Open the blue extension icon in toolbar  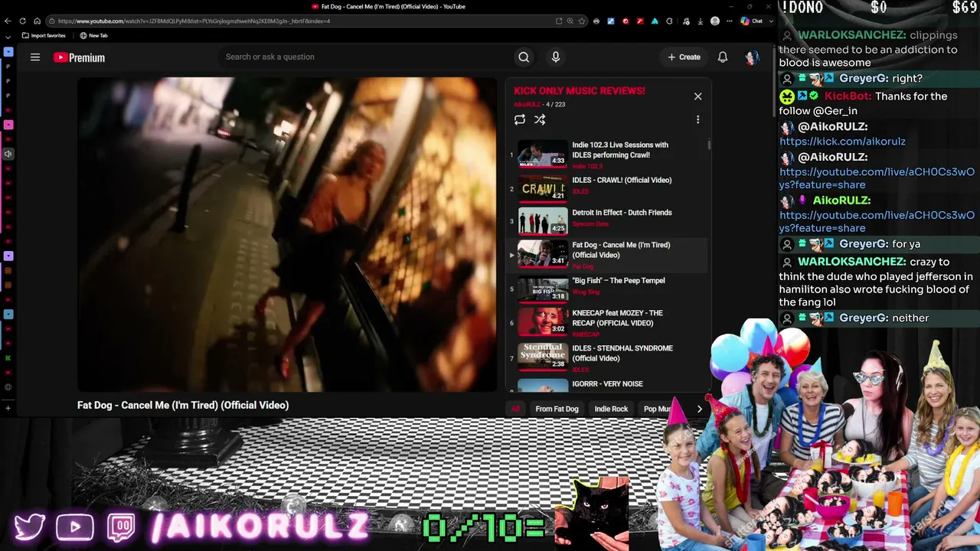(610, 21)
